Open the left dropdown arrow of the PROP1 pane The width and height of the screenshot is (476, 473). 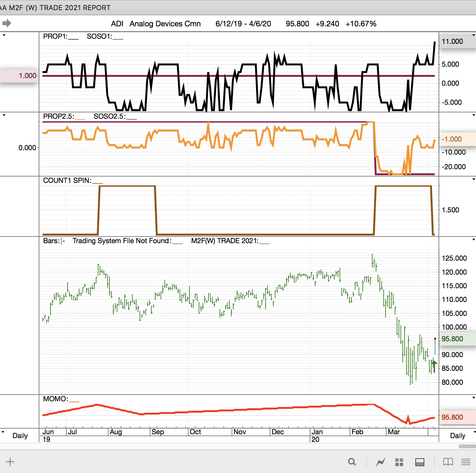pos(4,35)
